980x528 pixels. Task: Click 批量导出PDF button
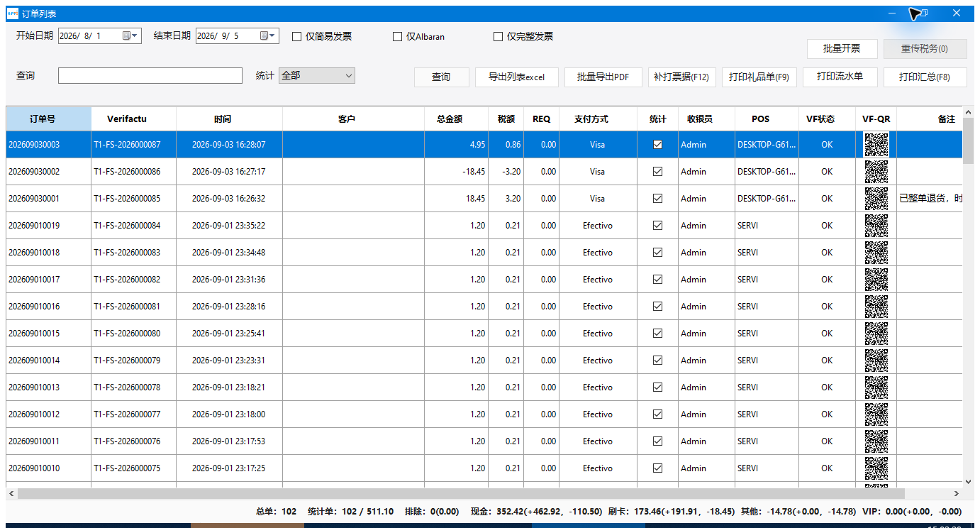click(603, 77)
